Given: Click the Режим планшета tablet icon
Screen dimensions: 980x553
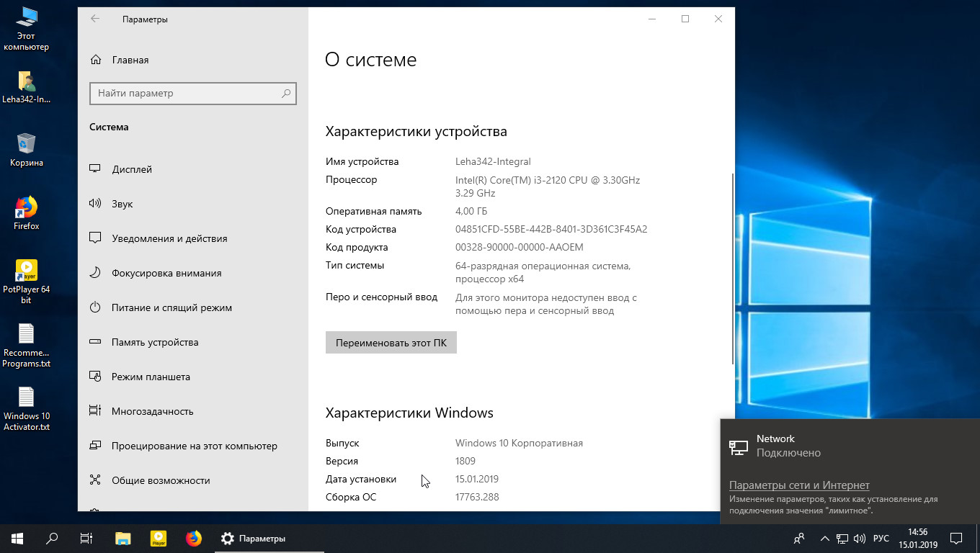Looking at the screenshot, I should 94,377.
